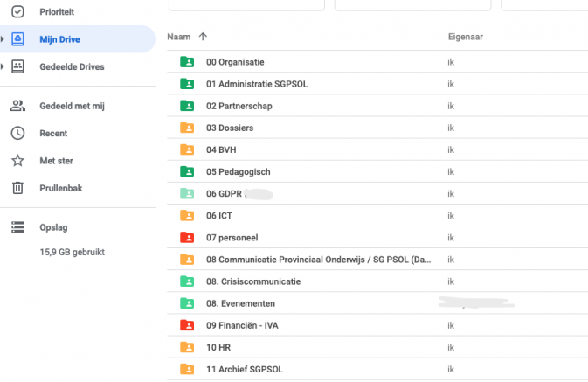Click owner 'ik' in 07 personeel row
588x382 pixels.
(451, 238)
